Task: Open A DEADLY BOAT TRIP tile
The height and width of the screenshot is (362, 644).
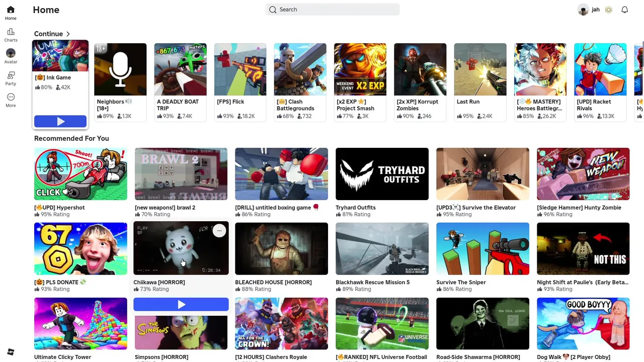Action: [x=180, y=82]
